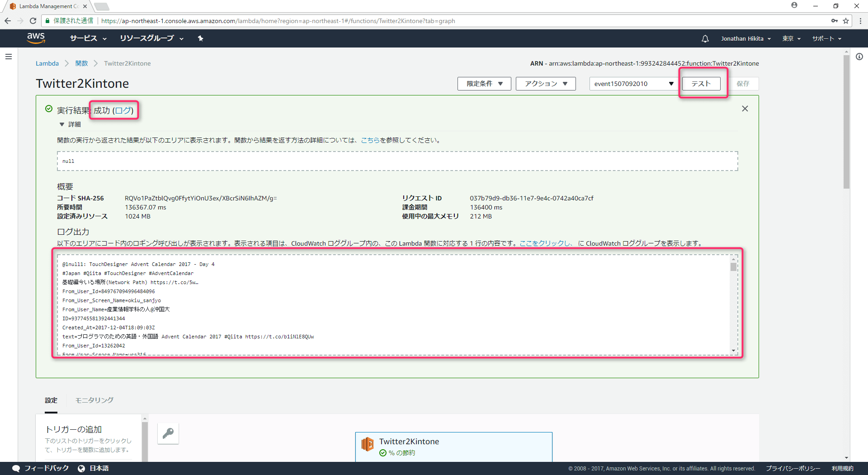Click the Chrome profile icon
Viewport: 868px width, 475px height.
pos(794,5)
